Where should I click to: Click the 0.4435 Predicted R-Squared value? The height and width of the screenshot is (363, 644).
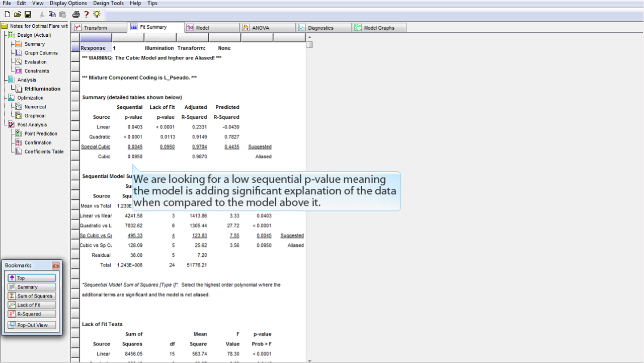231,147
